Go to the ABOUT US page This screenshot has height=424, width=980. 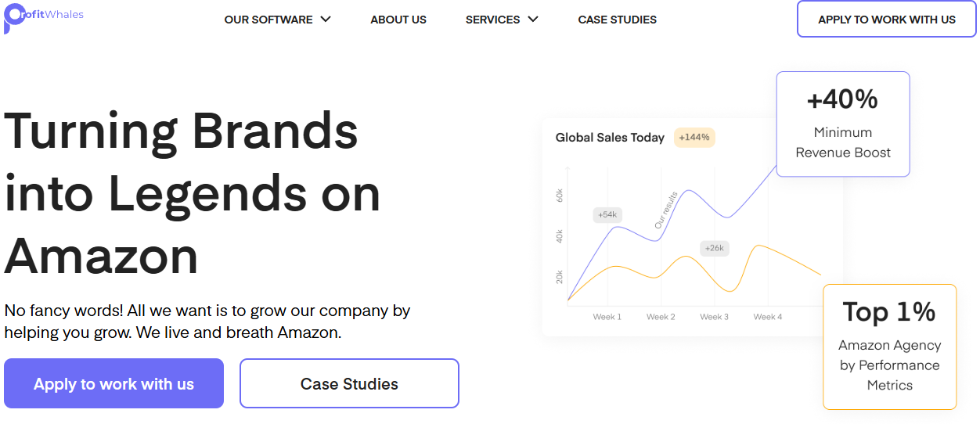398,20
